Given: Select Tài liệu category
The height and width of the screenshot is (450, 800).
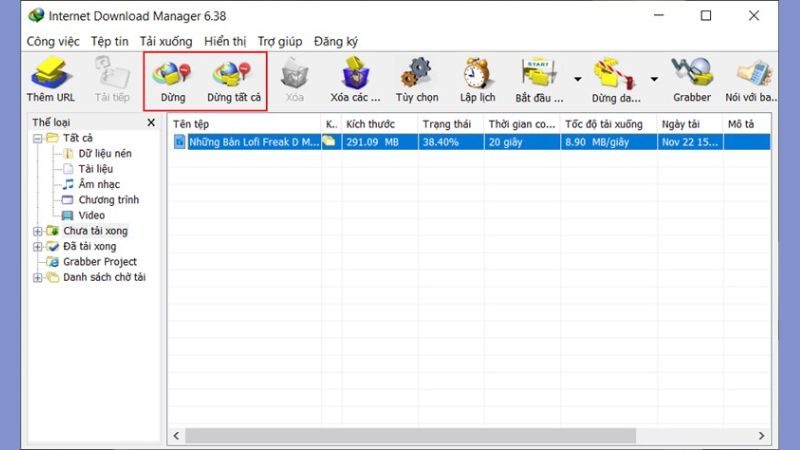Looking at the screenshot, I should click(x=95, y=169).
